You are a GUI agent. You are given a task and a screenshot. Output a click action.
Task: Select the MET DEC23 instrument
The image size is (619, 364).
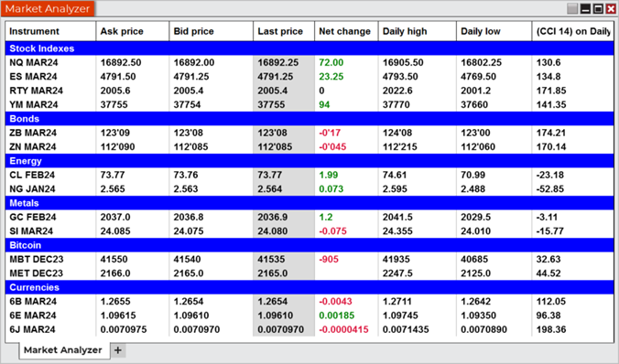point(37,273)
